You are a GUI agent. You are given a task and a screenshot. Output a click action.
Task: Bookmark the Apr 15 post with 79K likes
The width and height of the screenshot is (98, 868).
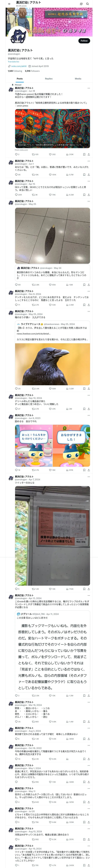pos(84,195)
